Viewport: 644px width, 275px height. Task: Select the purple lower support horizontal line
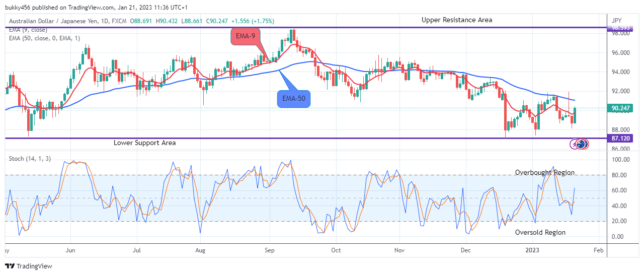coord(306,138)
